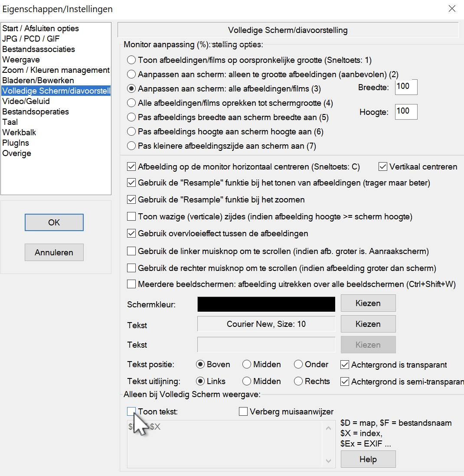The height and width of the screenshot is (476, 464).
Task: Click the Hoogte input field
Action: (x=406, y=112)
